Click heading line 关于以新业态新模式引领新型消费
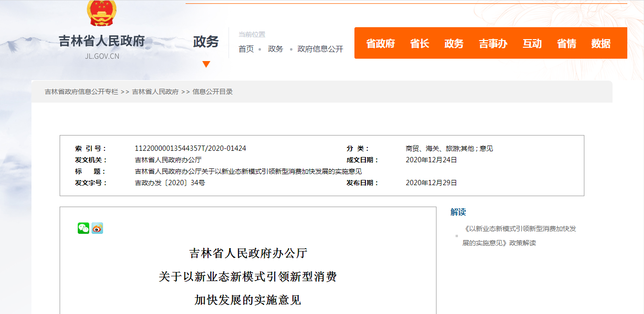The height and width of the screenshot is (314, 644). coord(248,276)
